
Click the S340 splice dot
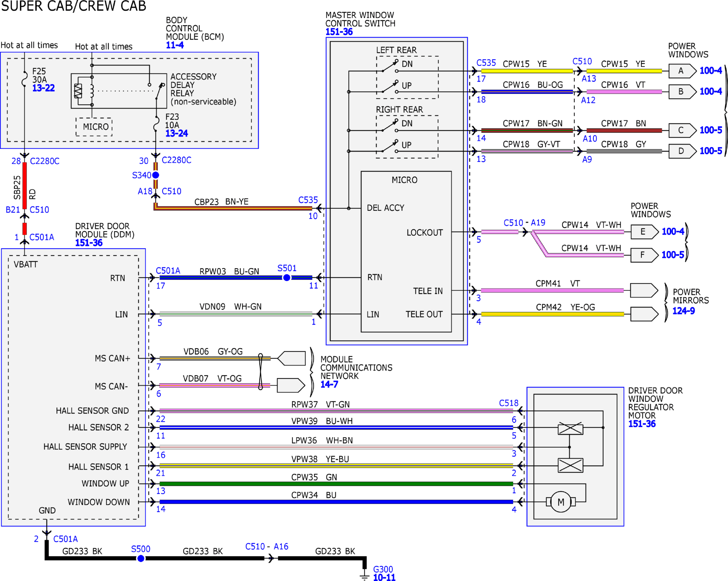click(156, 175)
